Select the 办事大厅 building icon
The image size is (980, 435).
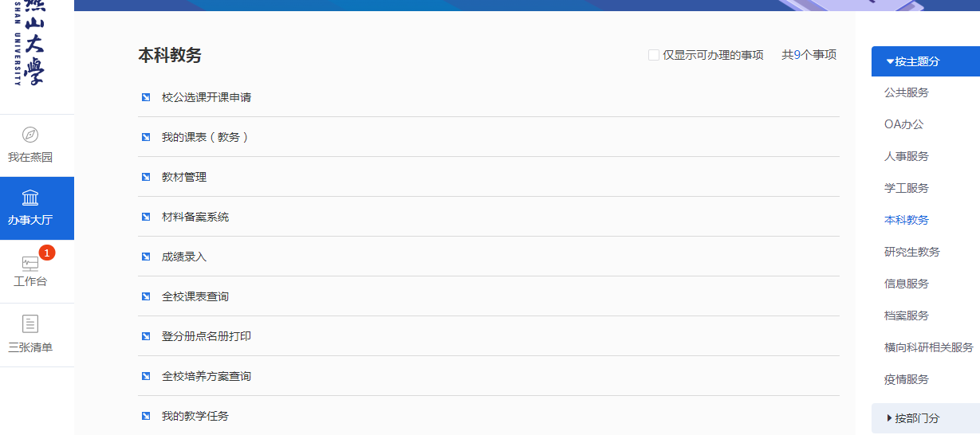30,198
